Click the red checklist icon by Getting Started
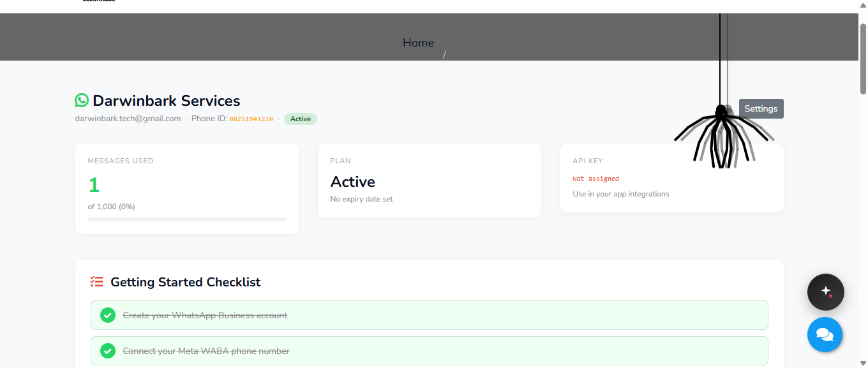Image resolution: width=868 pixels, height=368 pixels. click(x=97, y=282)
